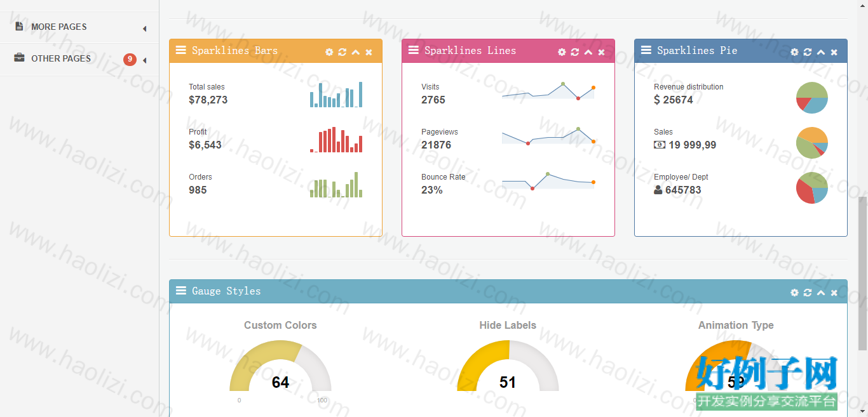This screenshot has height=417, width=868.
Task: Refresh the Sparklines Lines panel
Action: click(575, 52)
